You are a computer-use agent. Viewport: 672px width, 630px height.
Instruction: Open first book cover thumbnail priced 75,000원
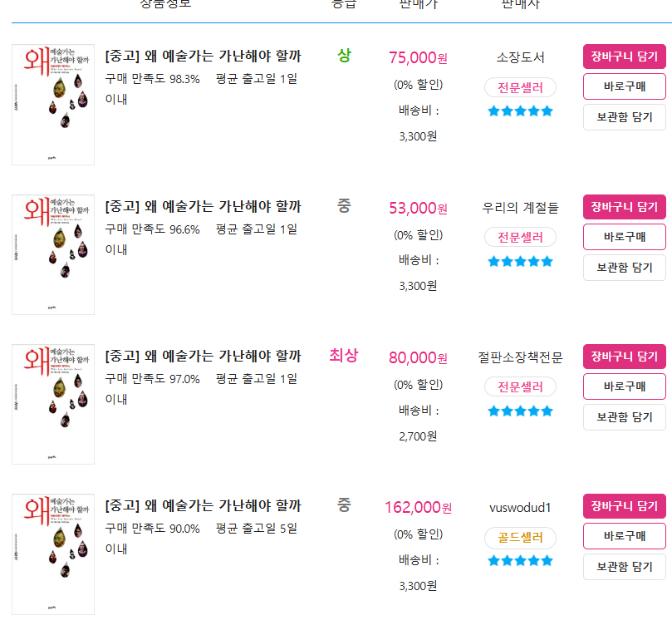pyautogui.click(x=53, y=105)
